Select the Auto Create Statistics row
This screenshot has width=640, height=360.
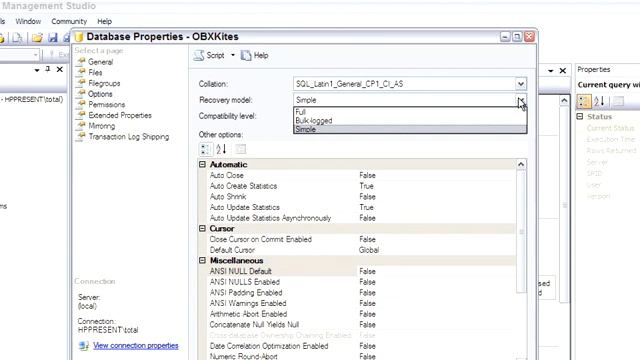362,186
